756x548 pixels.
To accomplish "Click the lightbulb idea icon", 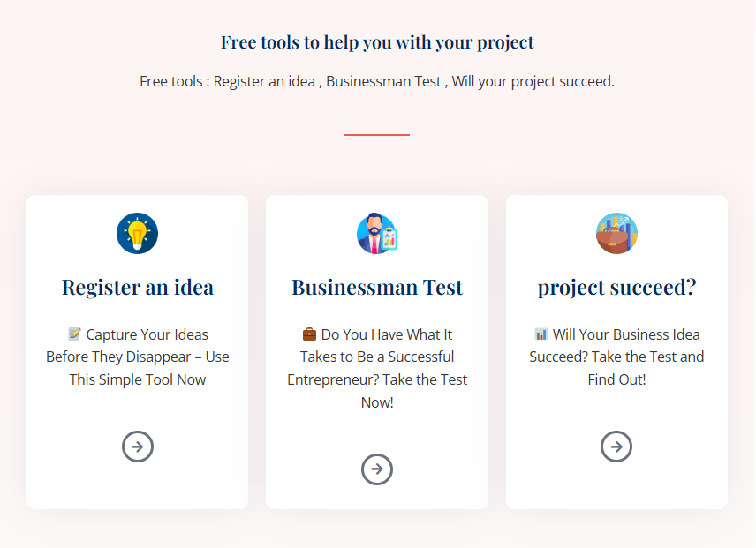I will coord(137,234).
